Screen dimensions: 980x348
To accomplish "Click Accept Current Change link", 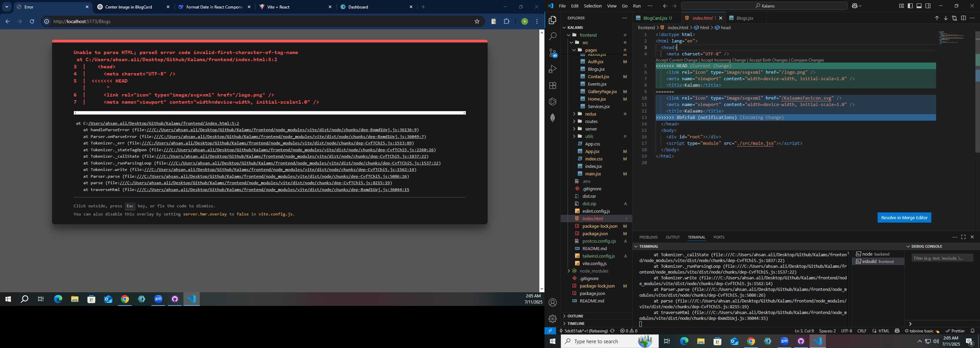I will pyautogui.click(x=676, y=60).
